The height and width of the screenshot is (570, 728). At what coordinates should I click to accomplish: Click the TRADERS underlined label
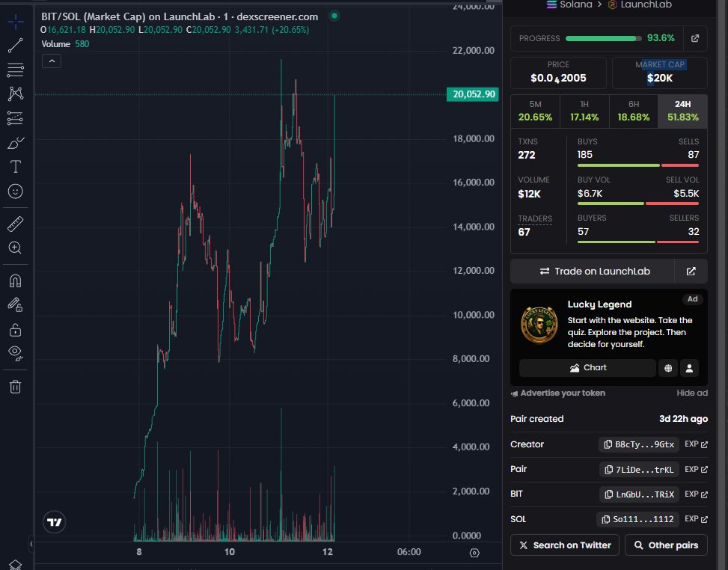[x=535, y=218]
